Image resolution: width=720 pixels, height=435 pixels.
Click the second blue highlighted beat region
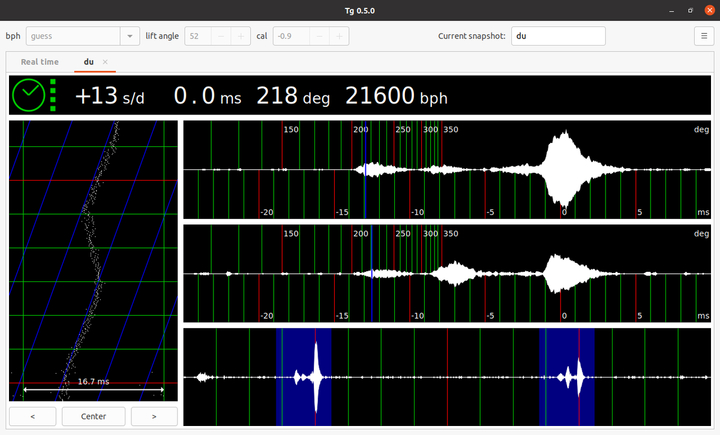pos(567,377)
